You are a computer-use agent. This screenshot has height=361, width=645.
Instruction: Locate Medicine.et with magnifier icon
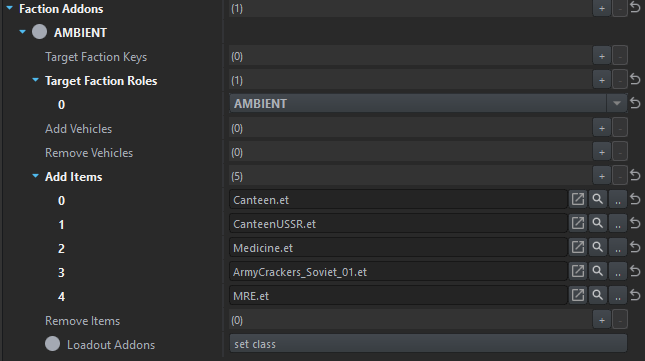[x=598, y=247]
